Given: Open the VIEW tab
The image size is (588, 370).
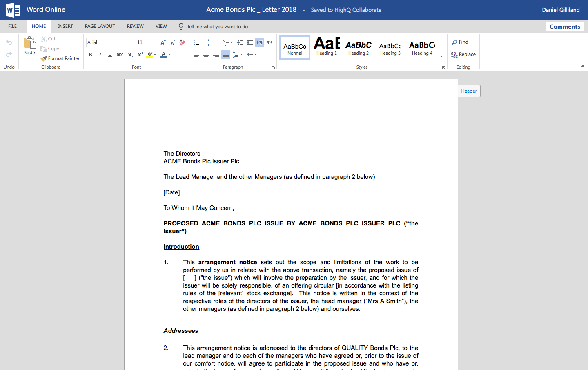Looking at the screenshot, I should pos(161,26).
